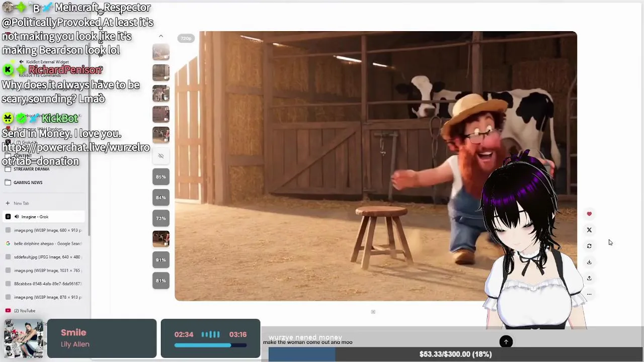The image size is (644, 362).
Task: Switch to image.png 1031 × 765 tab
Action: [43, 270]
